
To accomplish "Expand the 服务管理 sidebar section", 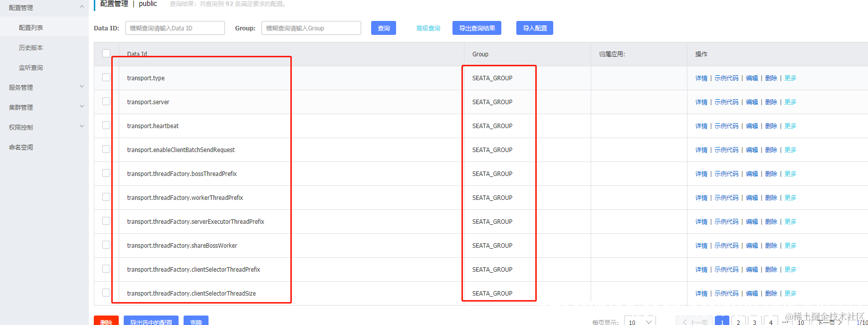I will 44,87.
